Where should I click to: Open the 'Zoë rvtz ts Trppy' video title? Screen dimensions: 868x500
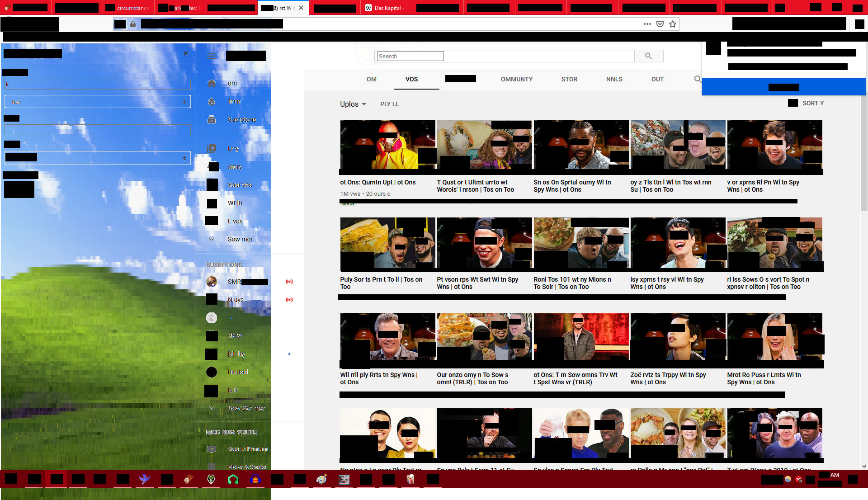coord(668,378)
